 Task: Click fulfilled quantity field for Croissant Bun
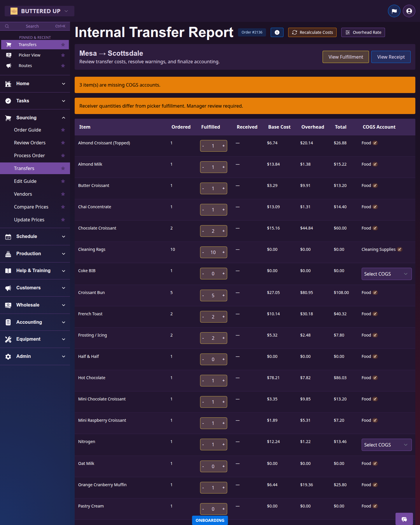(213, 295)
